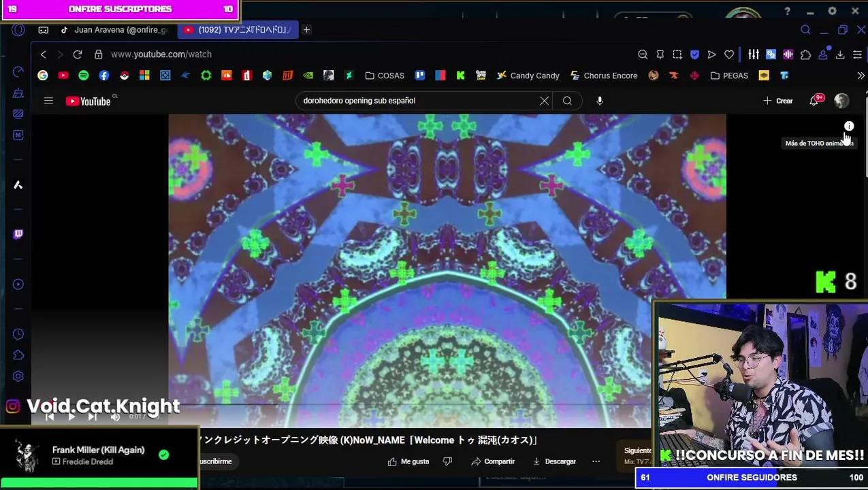
Task: Toggle the blue ad-blocker shield
Action: 694,54
